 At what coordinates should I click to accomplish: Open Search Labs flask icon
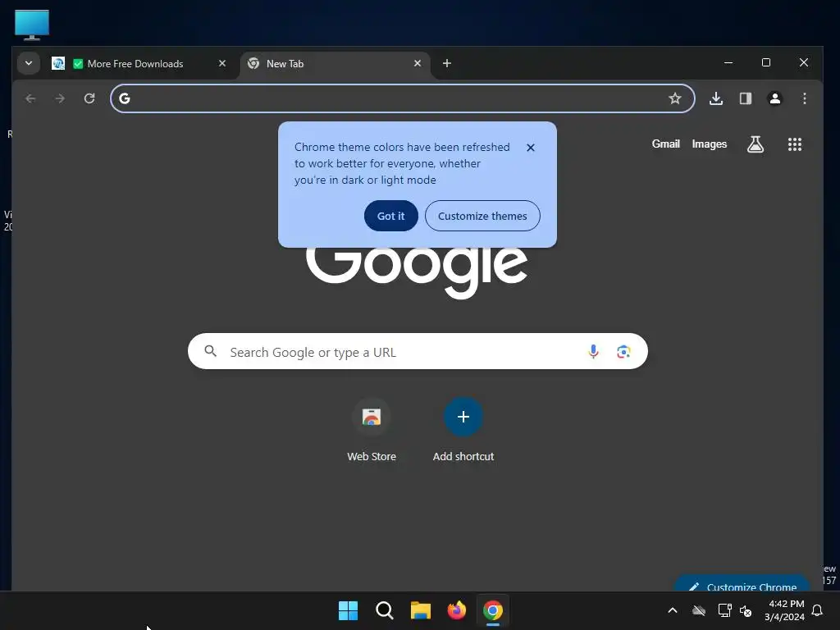click(x=756, y=144)
